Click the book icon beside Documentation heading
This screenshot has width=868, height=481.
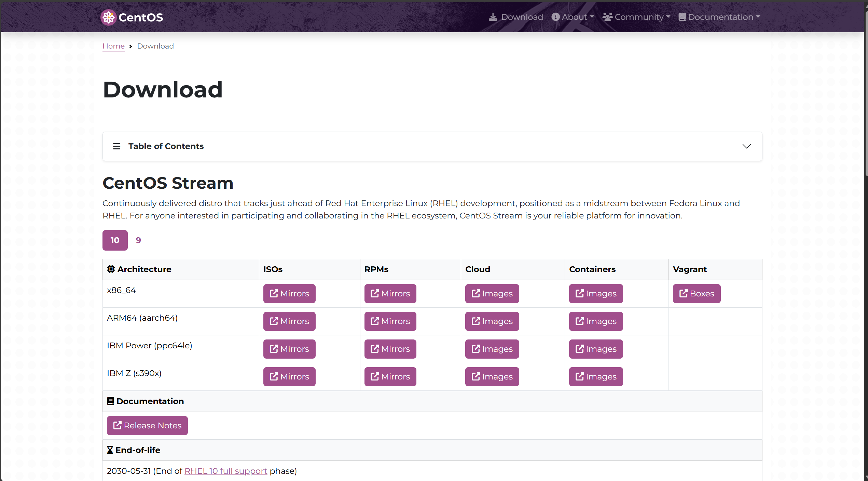110,401
